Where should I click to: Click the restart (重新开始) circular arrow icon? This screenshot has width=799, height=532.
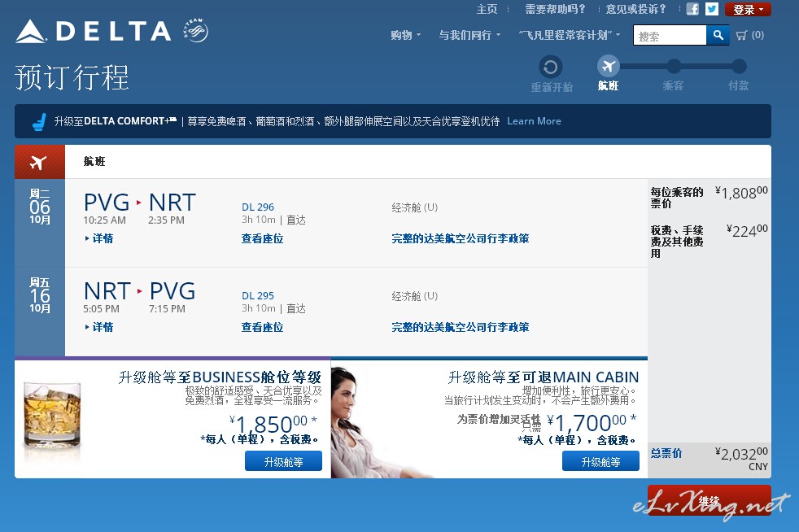tap(551, 67)
